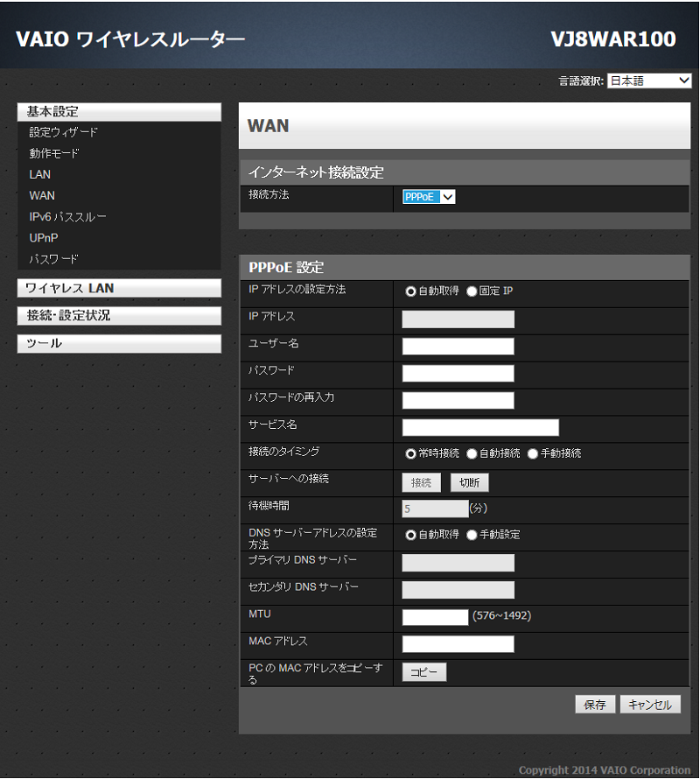The image size is (700, 779).
Task: Choose 常時接続 connection timing
Action: pyautogui.click(x=410, y=453)
